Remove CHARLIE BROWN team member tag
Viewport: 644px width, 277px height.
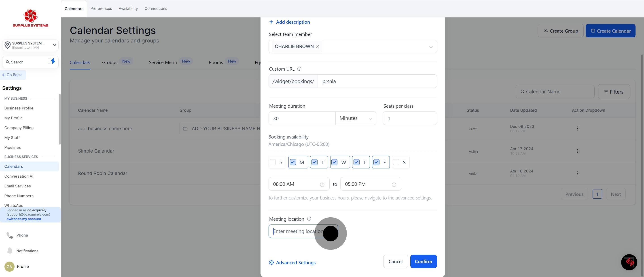click(318, 47)
